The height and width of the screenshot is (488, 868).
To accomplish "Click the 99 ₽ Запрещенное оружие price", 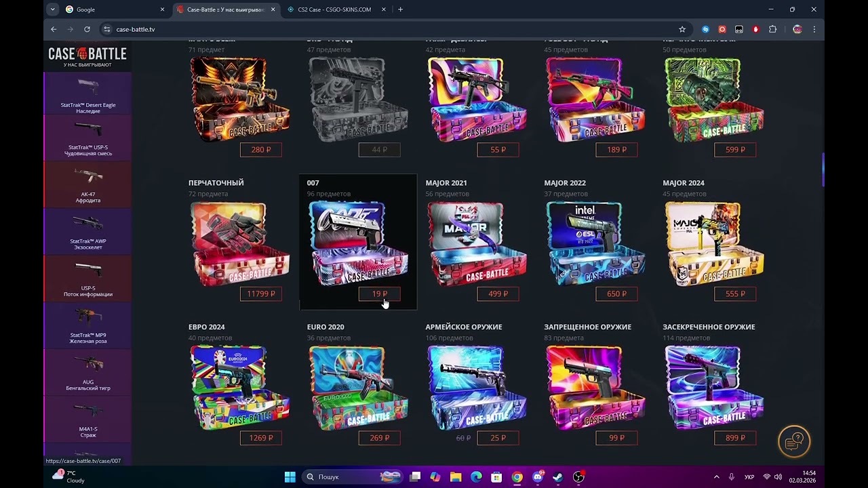I will 616,438.
